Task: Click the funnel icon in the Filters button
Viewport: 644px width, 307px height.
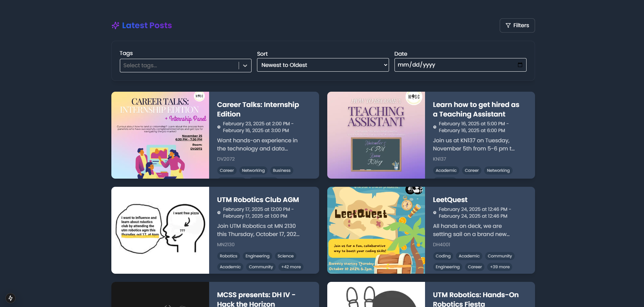Action: [508, 25]
